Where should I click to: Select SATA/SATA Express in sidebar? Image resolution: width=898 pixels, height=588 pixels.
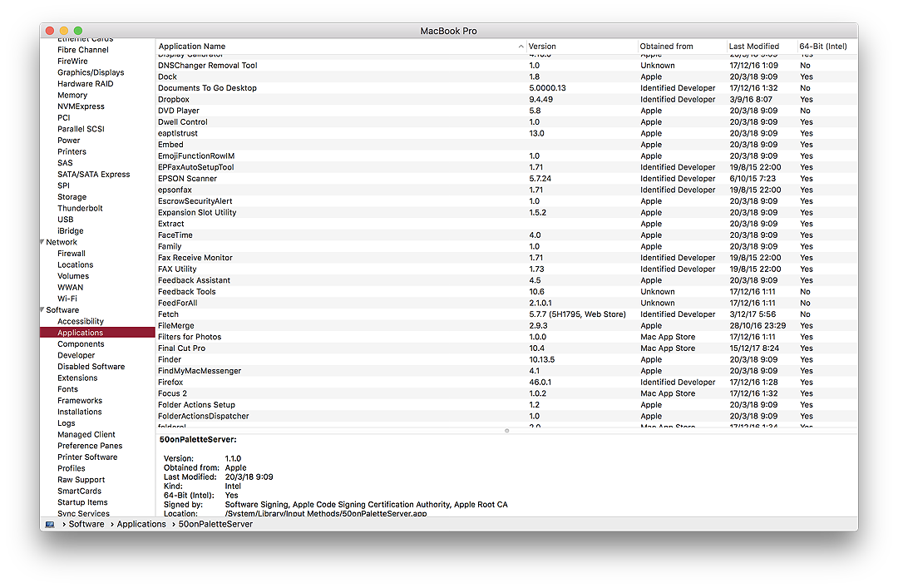click(93, 174)
